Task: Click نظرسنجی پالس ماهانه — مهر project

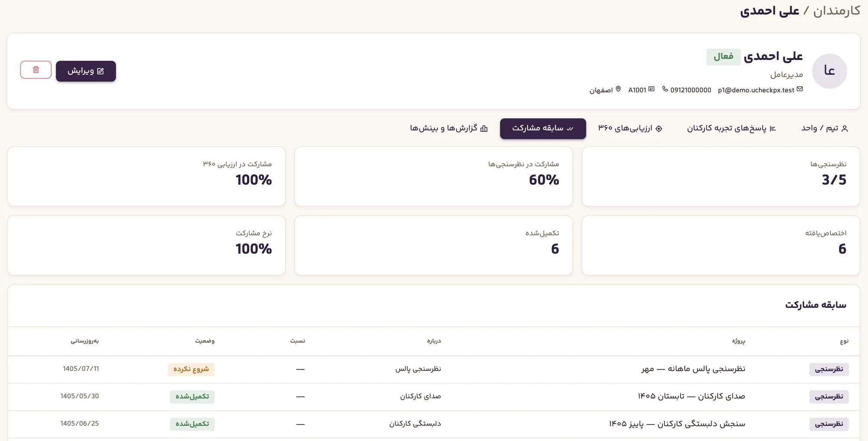Action: [693, 369]
